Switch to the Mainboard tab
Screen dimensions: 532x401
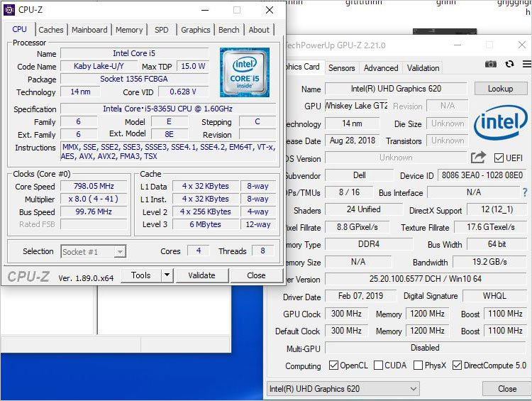pyautogui.click(x=89, y=30)
